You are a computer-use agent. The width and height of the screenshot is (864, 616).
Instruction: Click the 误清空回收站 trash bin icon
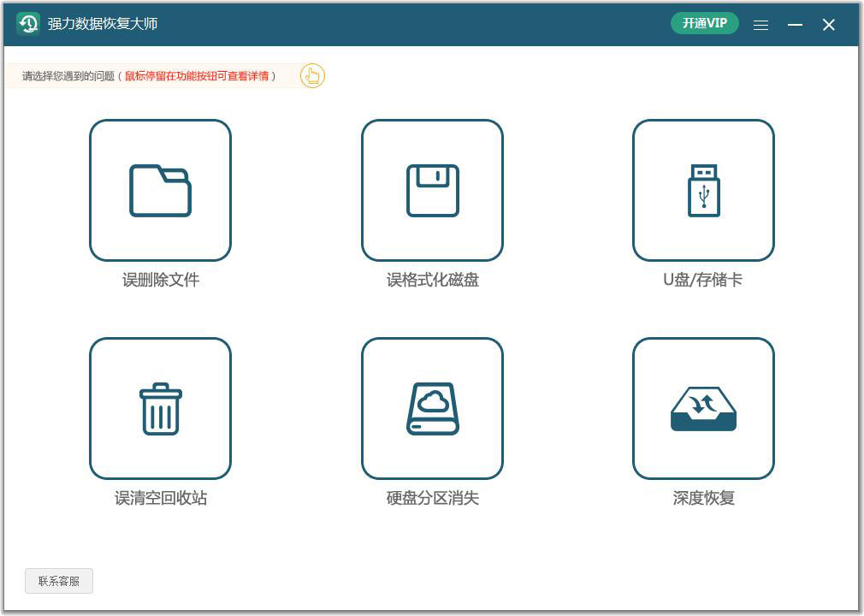[x=160, y=408]
